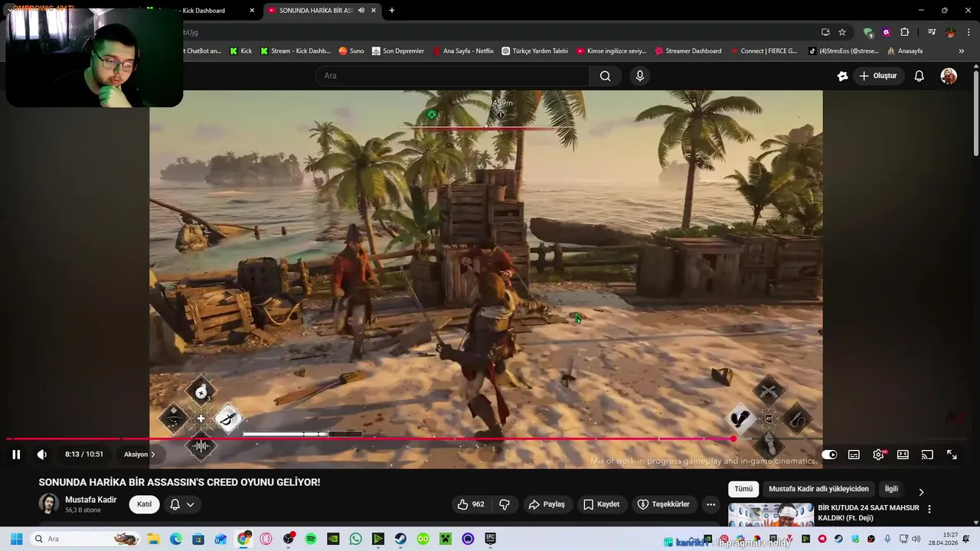Close the SONUNDA HARİKA YouTube tab

(x=374, y=11)
